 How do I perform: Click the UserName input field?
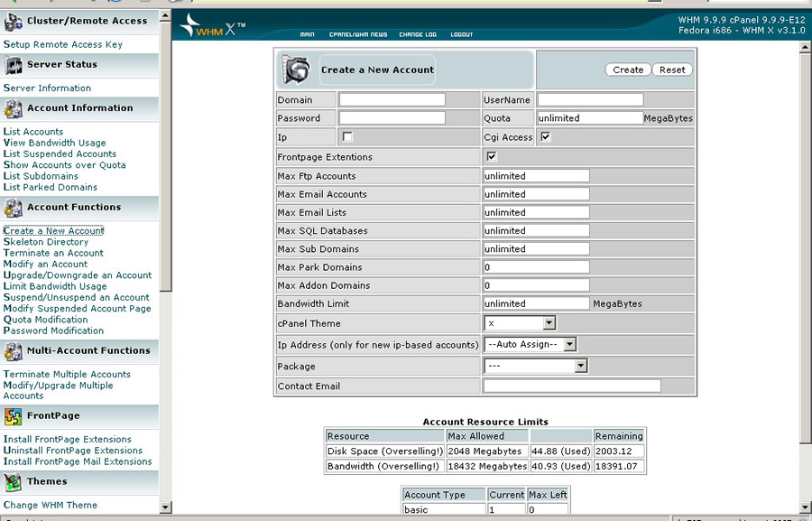[590, 99]
